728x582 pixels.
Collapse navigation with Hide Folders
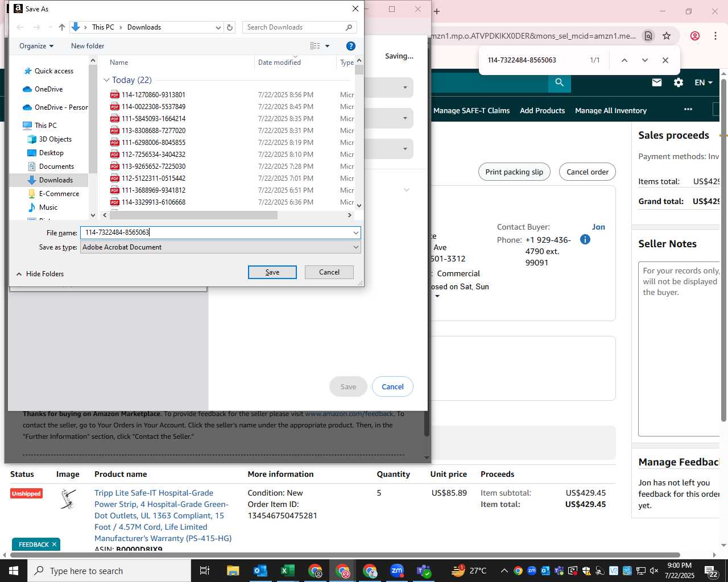click(x=40, y=274)
